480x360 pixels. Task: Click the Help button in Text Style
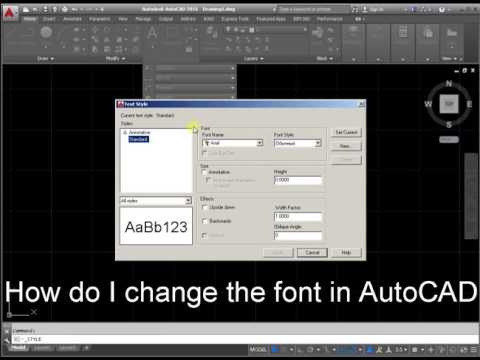coord(346,253)
